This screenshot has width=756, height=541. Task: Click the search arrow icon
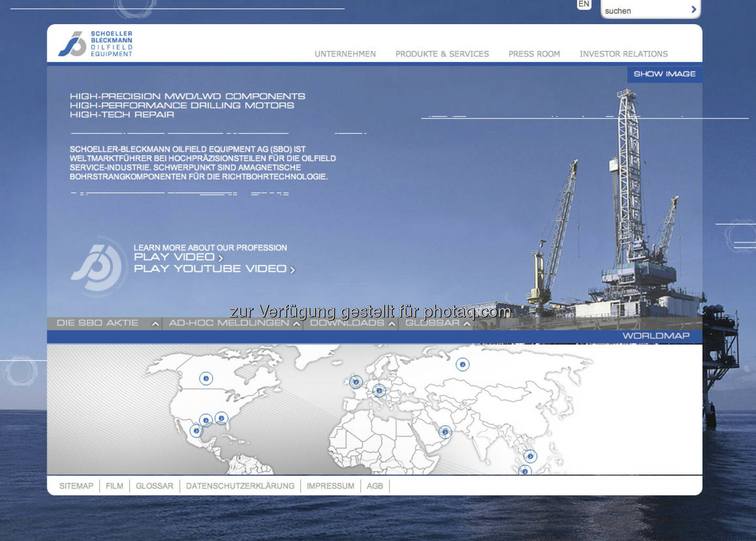pos(694,9)
